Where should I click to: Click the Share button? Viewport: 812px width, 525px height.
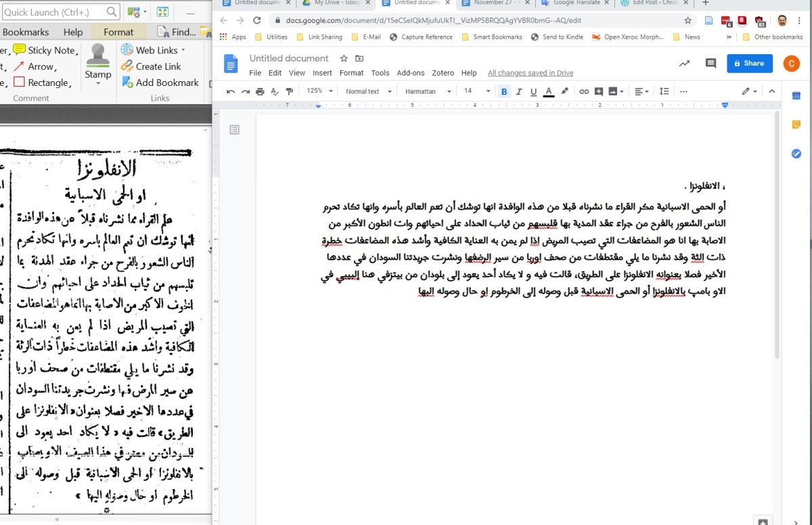[749, 62]
